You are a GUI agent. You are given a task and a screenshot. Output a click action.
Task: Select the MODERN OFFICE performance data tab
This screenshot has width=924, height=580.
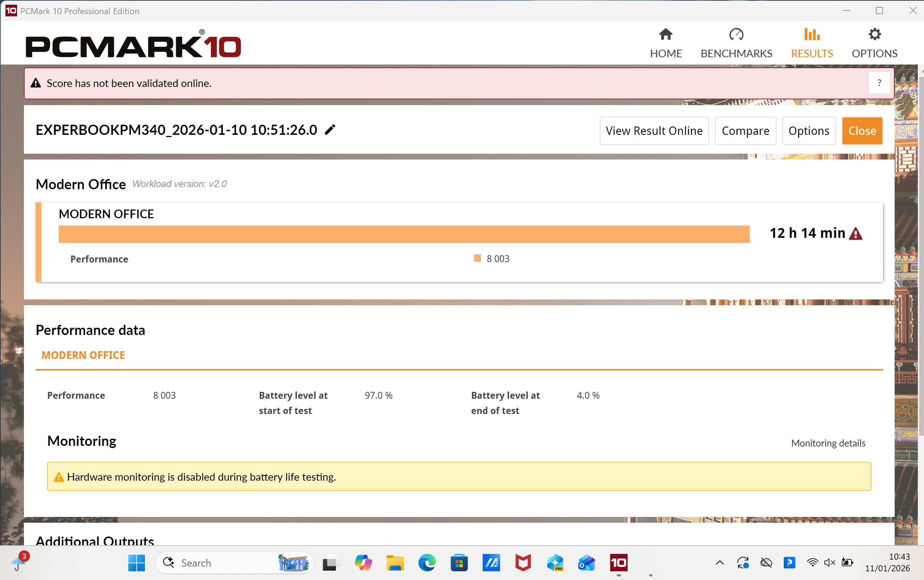coord(83,355)
